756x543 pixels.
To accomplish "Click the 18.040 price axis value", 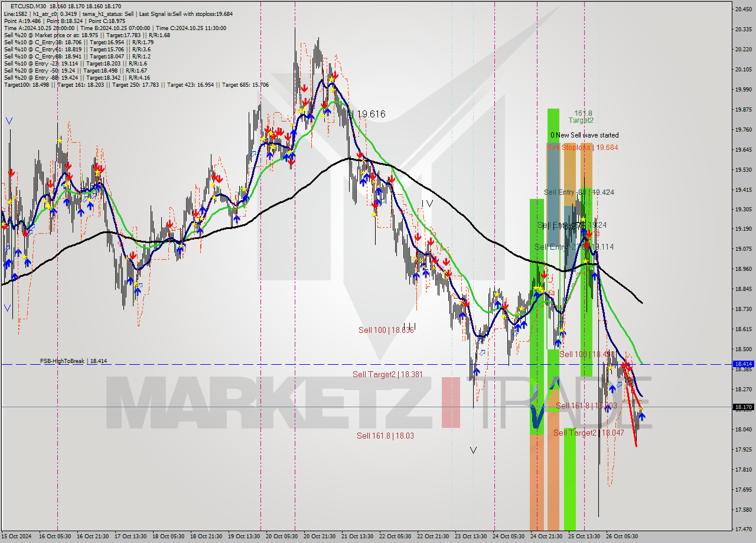I will point(743,430).
